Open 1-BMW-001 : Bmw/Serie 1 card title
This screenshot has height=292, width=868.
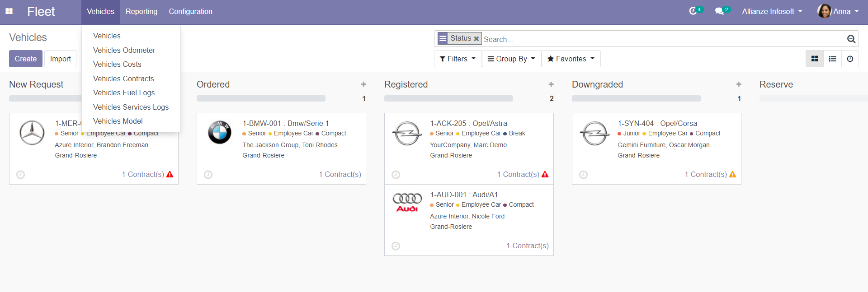[x=286, y=123]
